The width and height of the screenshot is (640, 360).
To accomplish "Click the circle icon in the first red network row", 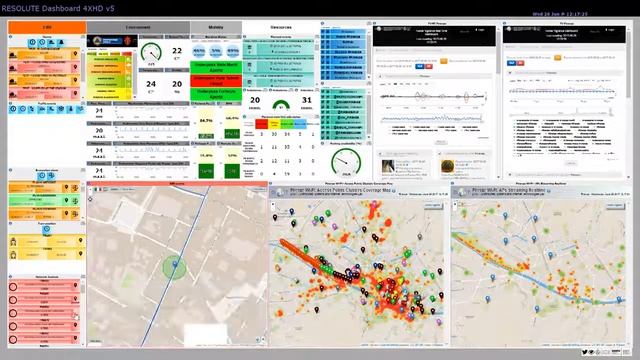I will point(13,287).
